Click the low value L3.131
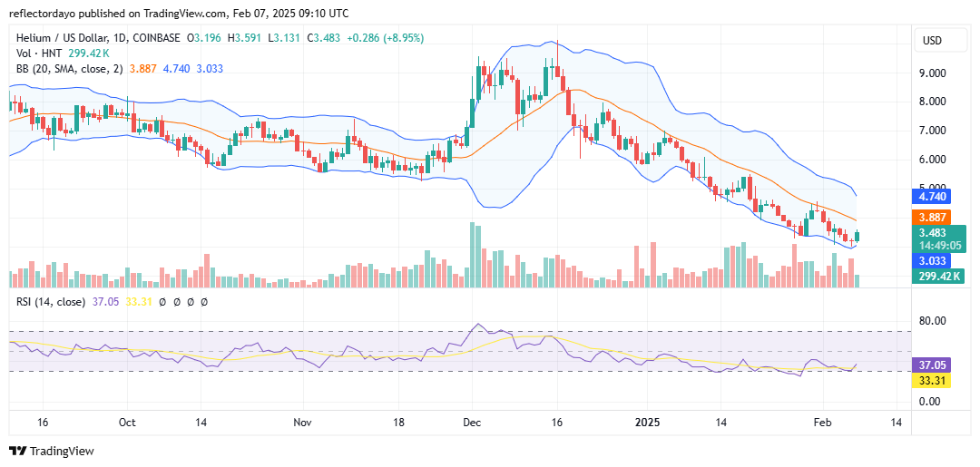The width and height of the screenshot is (980, 467). coord(284,38)
